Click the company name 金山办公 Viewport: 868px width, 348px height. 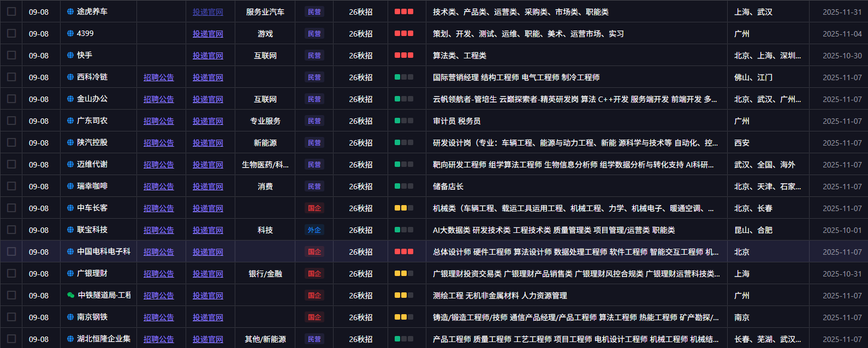[x=92, y=99]
